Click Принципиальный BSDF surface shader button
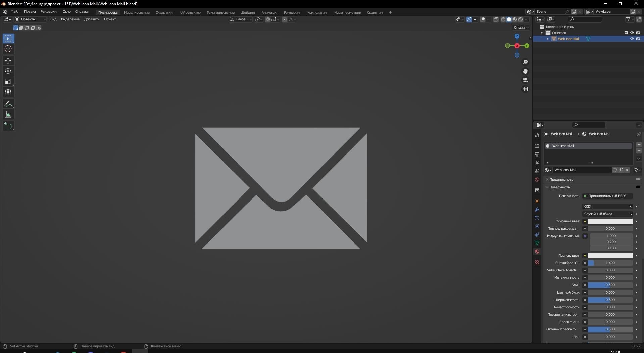 point(608,196)
